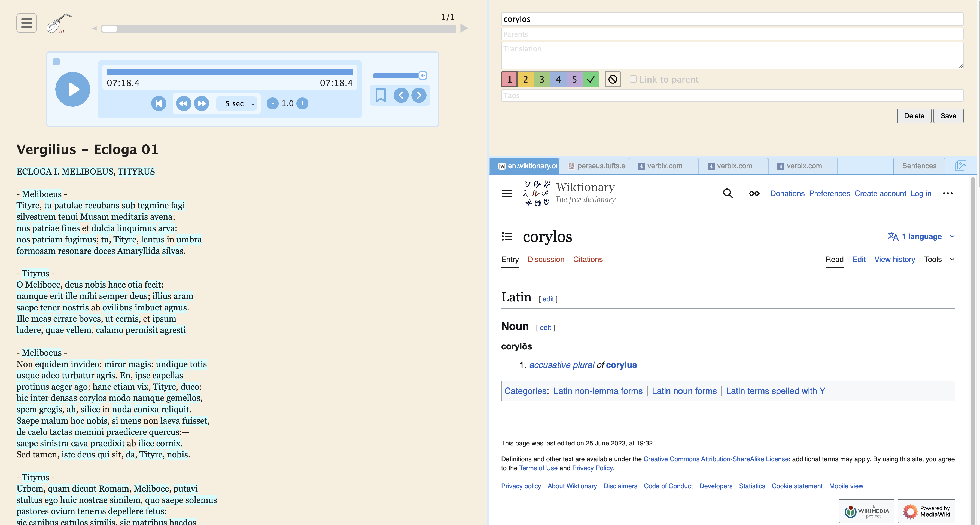Open Wiktionary appearance glasses icon
980x525 pixels.
[754, 194]
